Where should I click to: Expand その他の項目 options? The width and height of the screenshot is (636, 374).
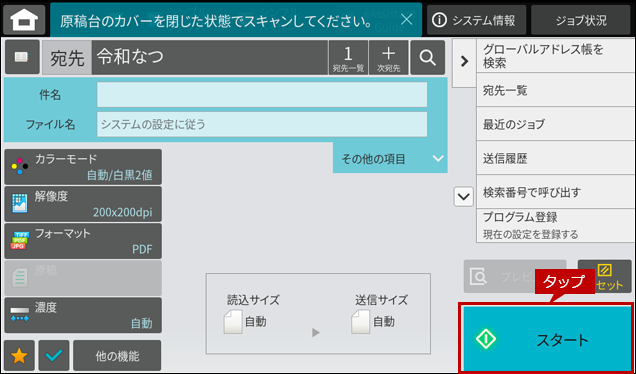click(390, 158)
